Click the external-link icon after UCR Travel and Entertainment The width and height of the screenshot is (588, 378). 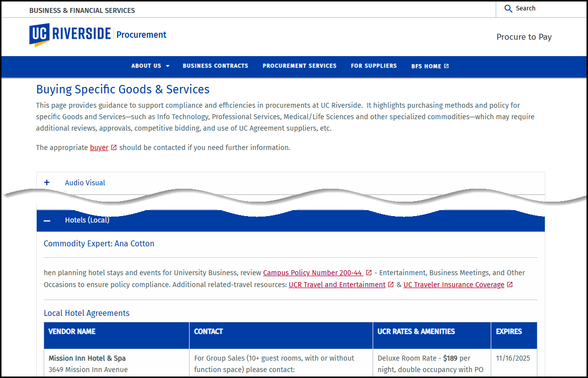click(x=391, y=284)
